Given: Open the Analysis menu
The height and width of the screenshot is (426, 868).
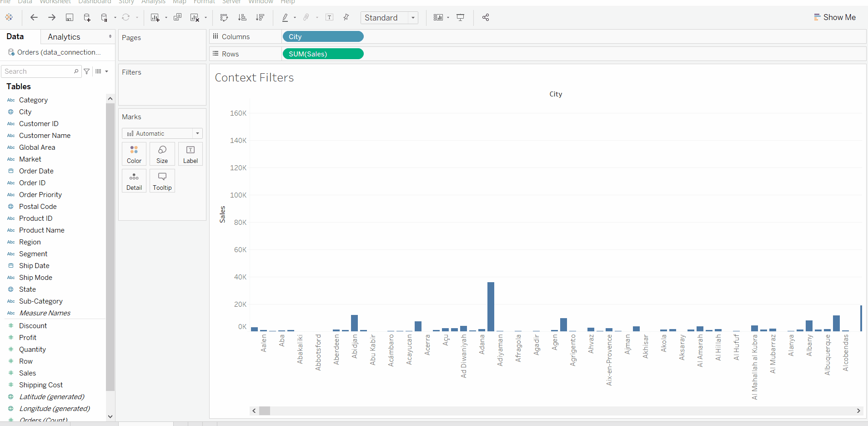Looking at the screenshot, I should coord(153,2).
